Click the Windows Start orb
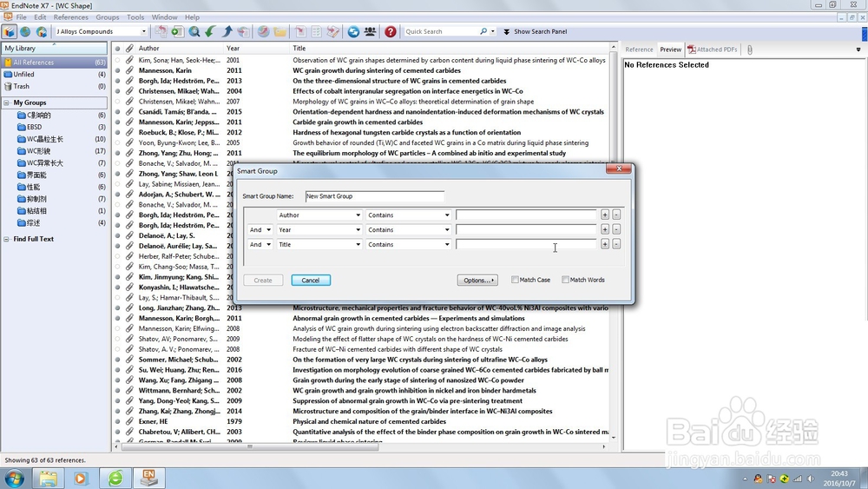 (x=15, y=478)
